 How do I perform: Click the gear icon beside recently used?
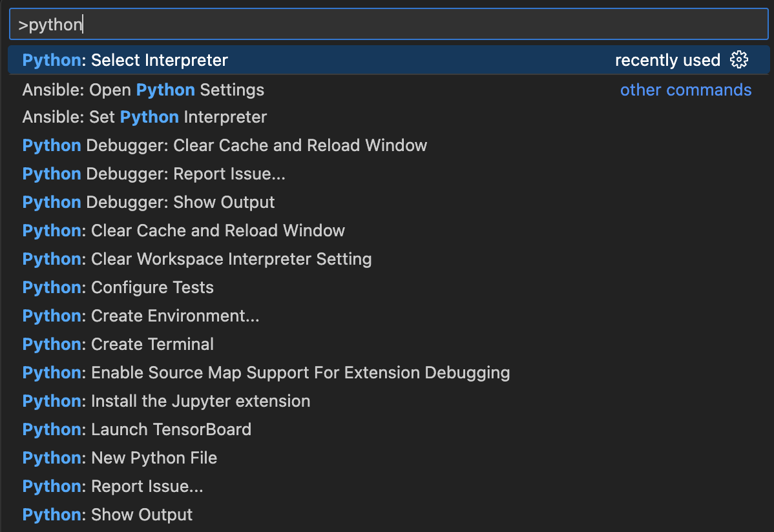pos(739,59)
